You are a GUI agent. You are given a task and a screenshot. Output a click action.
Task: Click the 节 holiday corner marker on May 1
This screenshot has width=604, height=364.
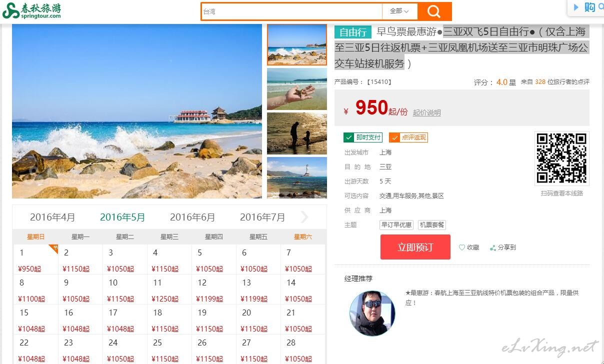54,247
